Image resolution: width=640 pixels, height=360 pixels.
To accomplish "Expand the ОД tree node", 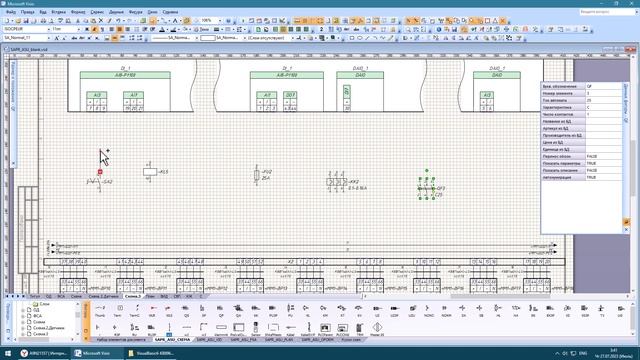I will coord(23,310).
